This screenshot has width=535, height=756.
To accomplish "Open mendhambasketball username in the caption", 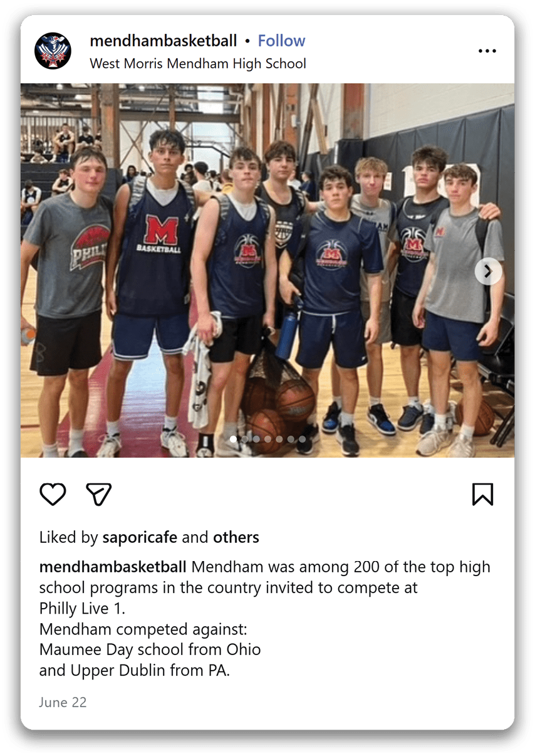I will [113, 567].
